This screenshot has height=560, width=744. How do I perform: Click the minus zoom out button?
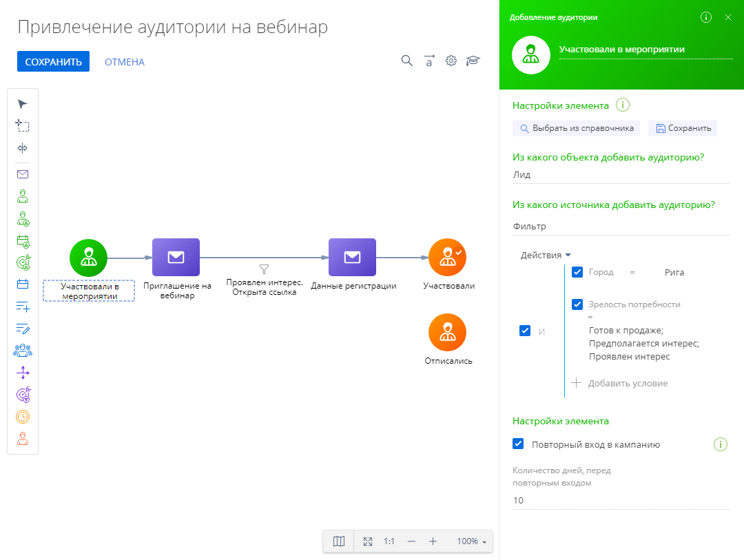[411, 541]
